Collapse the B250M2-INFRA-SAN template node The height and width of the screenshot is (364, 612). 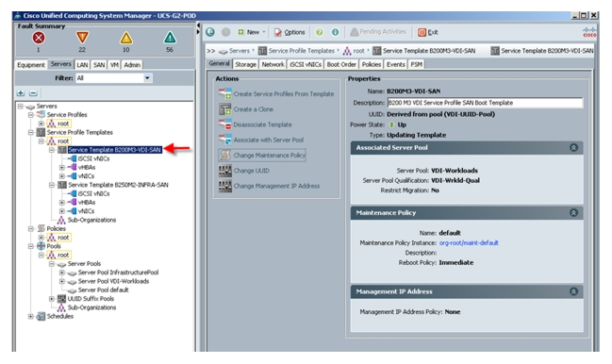point(51,185)
